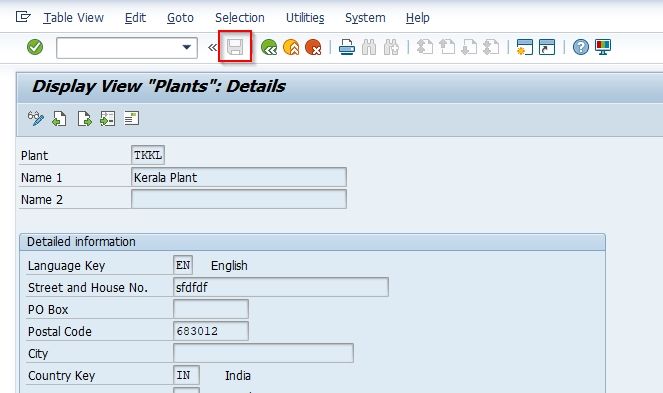Click the 'PO Box' label
This screenshot has height=393, width=663.
[x=48, y=310]
